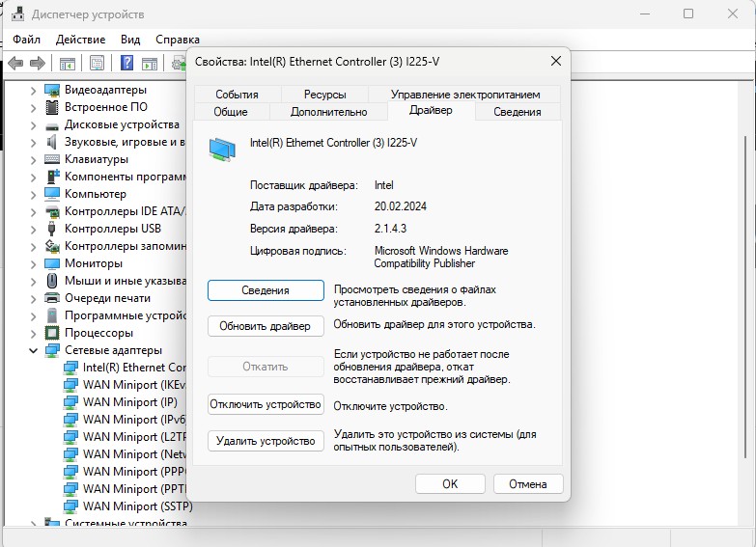Image resolution: width=756 pixels, height=547 pixels.
Task: Click the Сетевые адаптеры network icon
Action: click(x=52, y=350)
